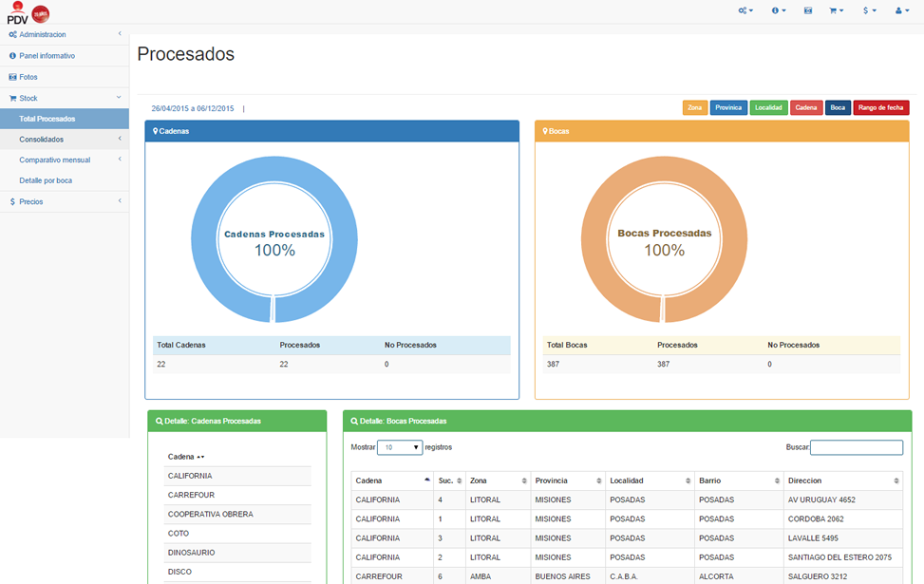
Task: Go to Fotos in the sidebar
Action: pos(65,77)
